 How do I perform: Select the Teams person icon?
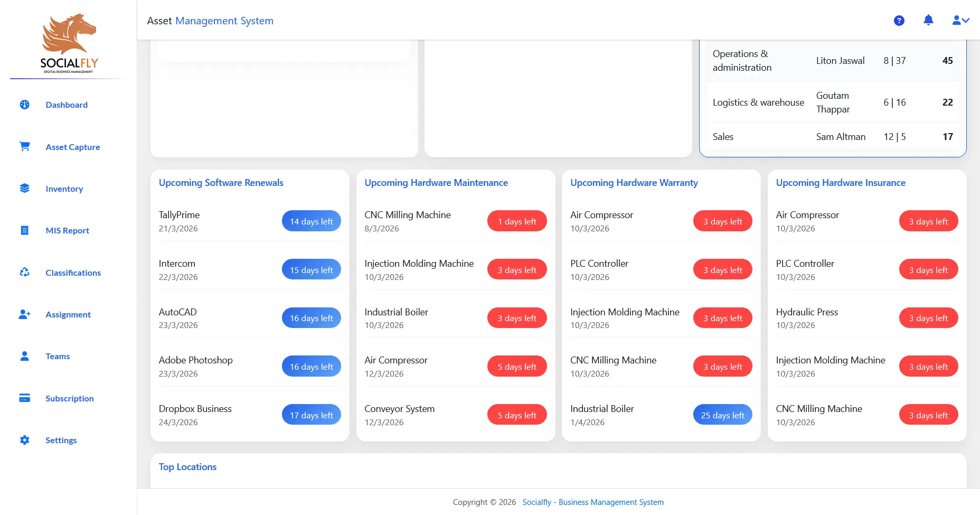click(24, 356)
